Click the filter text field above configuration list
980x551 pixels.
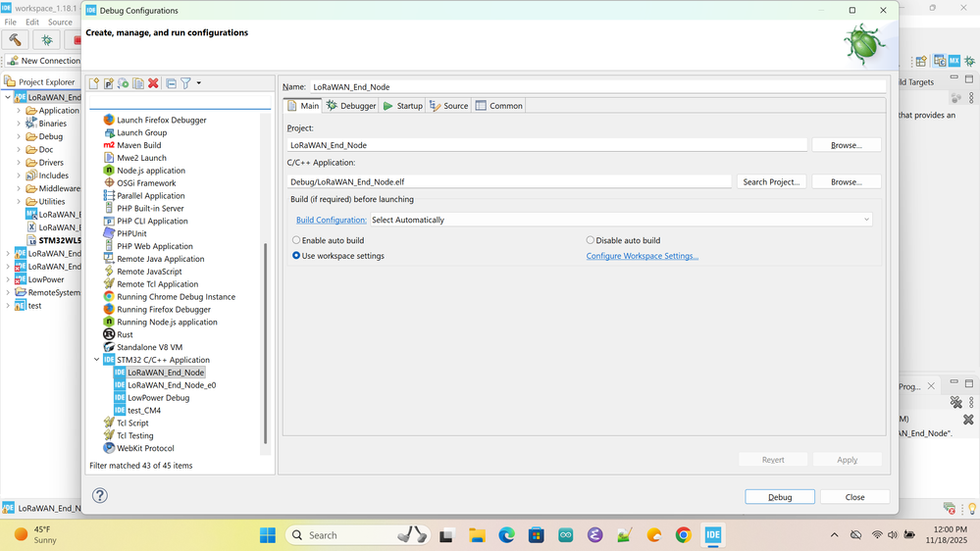pyautogui.click(x=180, y=101)
